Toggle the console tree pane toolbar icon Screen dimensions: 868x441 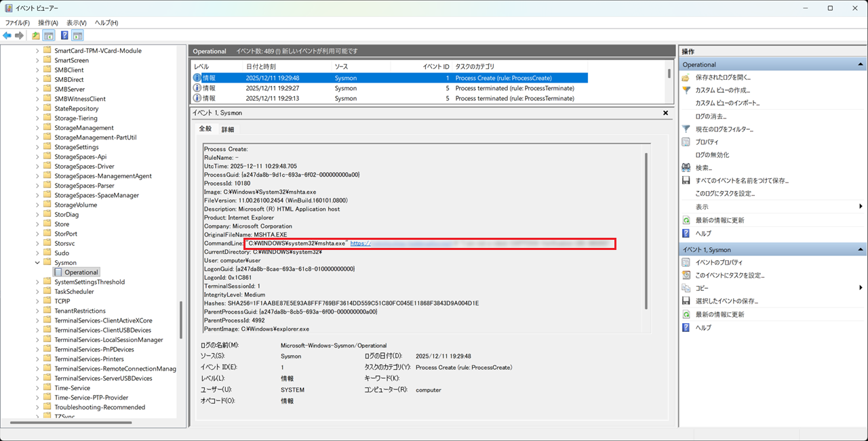tap(49, 35)
